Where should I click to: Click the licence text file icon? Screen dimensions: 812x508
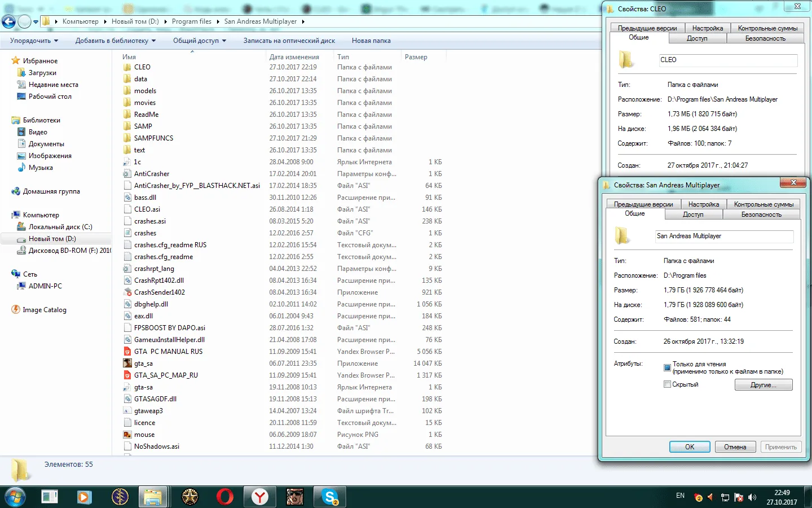coord(127,423)
